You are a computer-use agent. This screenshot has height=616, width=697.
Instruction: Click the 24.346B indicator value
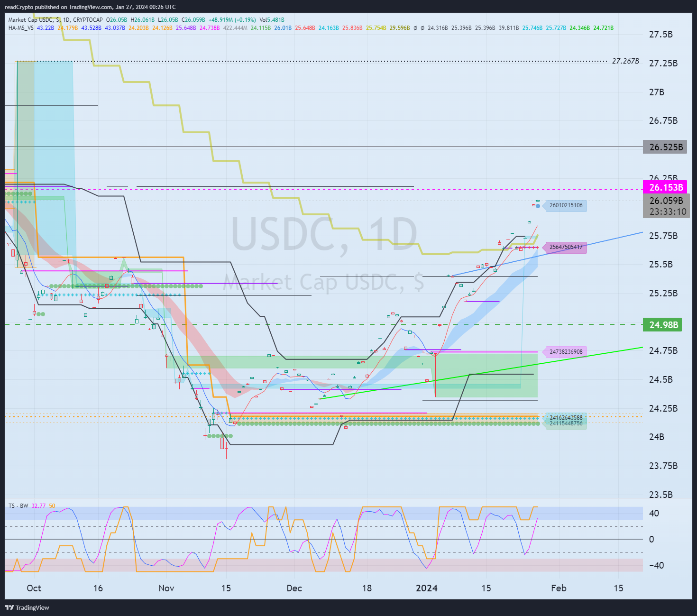click(x=580, y=28)
